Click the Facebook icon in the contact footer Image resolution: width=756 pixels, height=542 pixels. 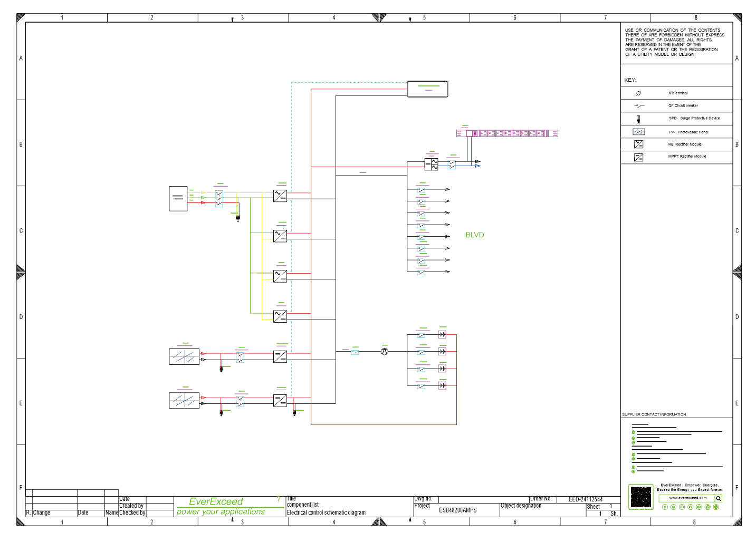tap(665, 507)
